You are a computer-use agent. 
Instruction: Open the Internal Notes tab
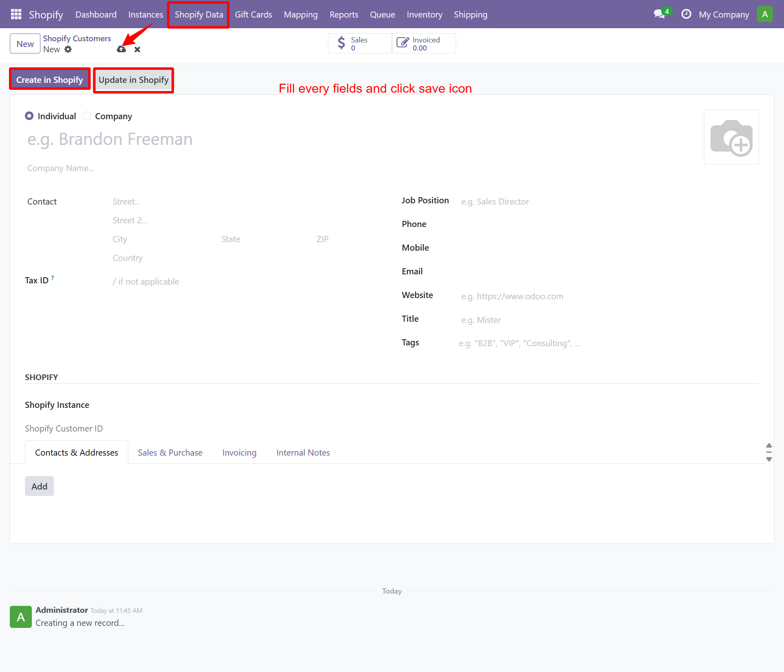303,452
